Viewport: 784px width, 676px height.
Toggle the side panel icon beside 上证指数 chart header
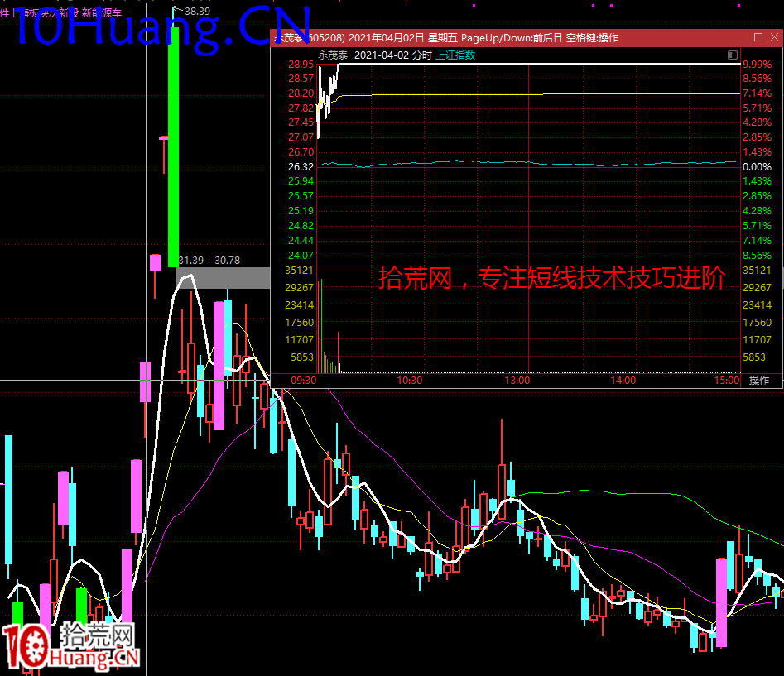tap(733, 55)
